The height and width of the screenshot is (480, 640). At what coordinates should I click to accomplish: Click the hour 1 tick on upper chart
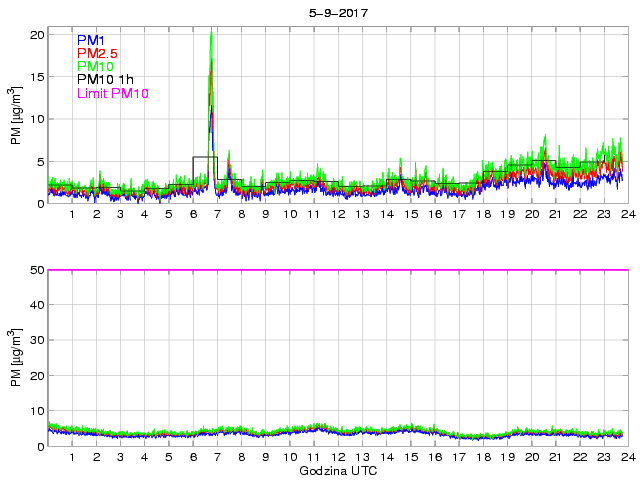(73, 214)
